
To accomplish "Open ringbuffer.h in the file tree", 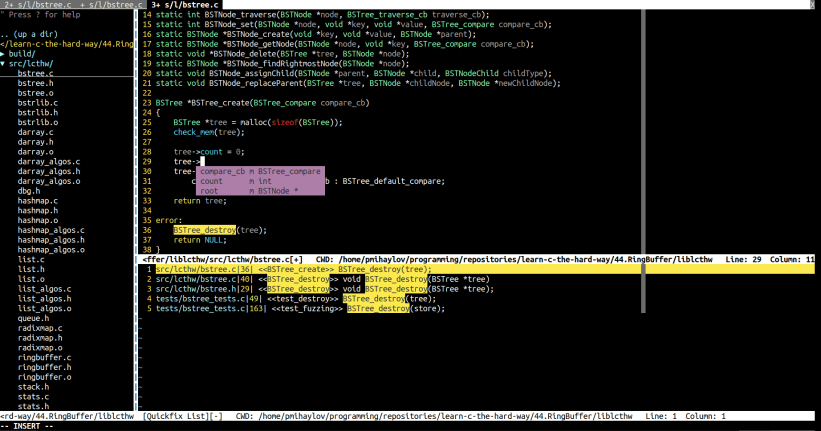I will point(44,366).
